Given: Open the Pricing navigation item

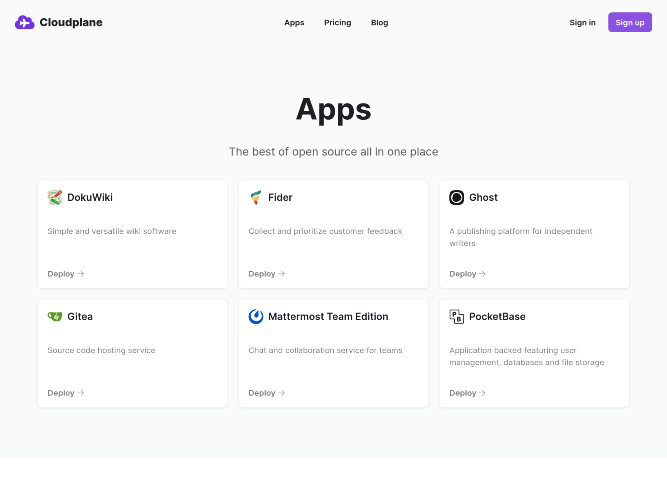Looking at the screenshot, I should [338, 23].
